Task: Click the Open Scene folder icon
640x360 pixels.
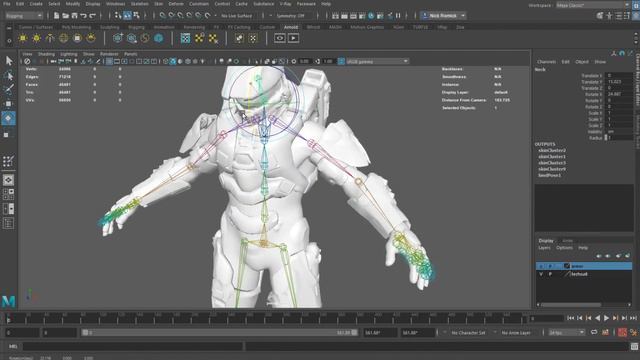Action: click(65, 16)
